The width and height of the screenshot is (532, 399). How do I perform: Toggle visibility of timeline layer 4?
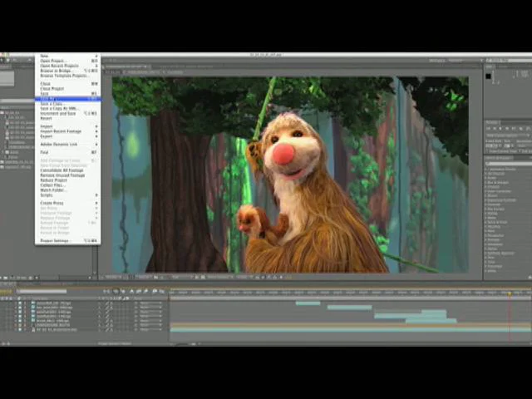[20, 316]
